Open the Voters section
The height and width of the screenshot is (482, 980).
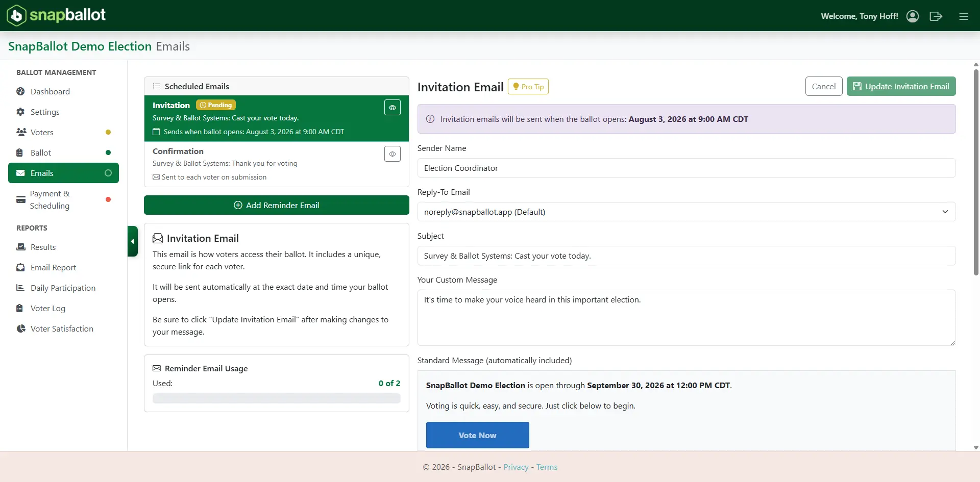(63, 132)
